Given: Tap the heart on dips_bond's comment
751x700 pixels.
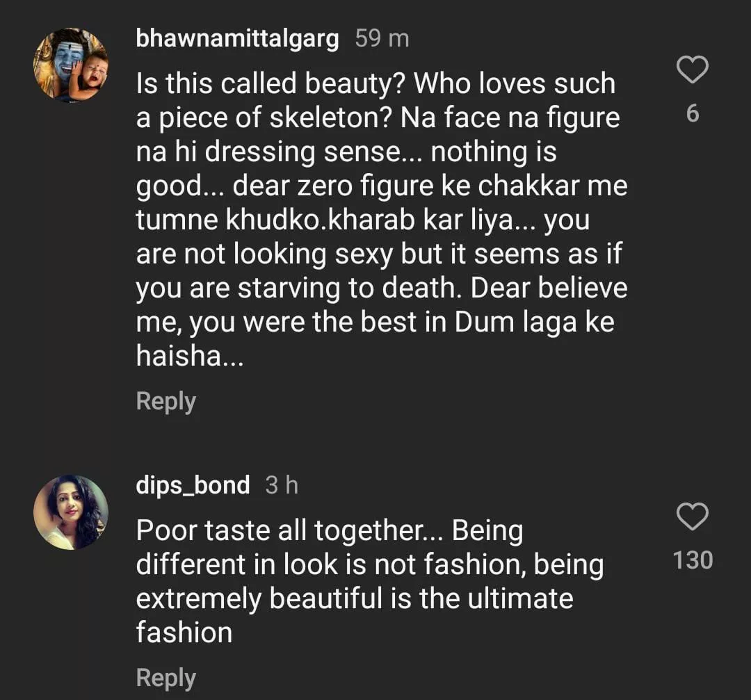Looking at the screenshot, I should [x=692, y=517].
